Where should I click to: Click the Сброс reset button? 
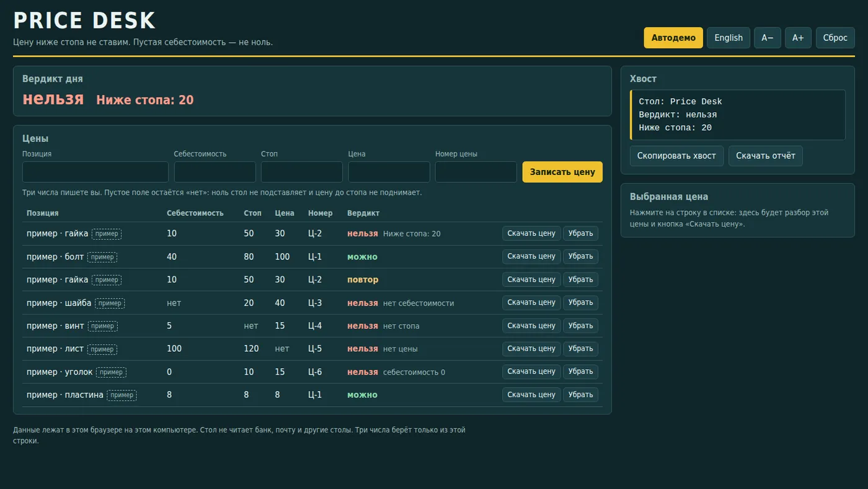coord(835,38)
